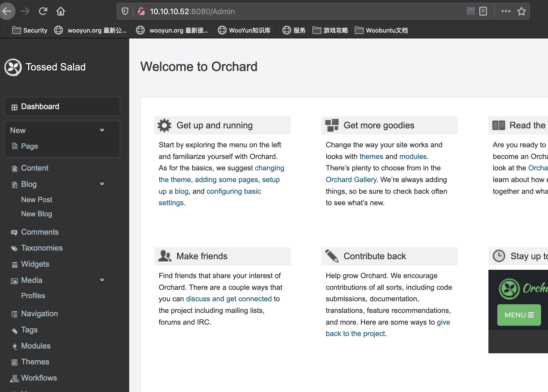Click the discuss and get connected link
This screenshot has height=392, width=548.
click(x=229, y=299)
